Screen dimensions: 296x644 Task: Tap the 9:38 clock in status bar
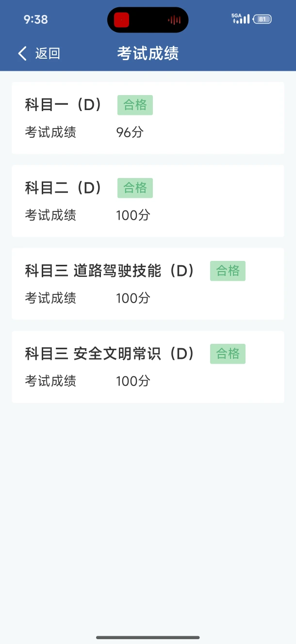pyautogui.click(x=35, y=19)
